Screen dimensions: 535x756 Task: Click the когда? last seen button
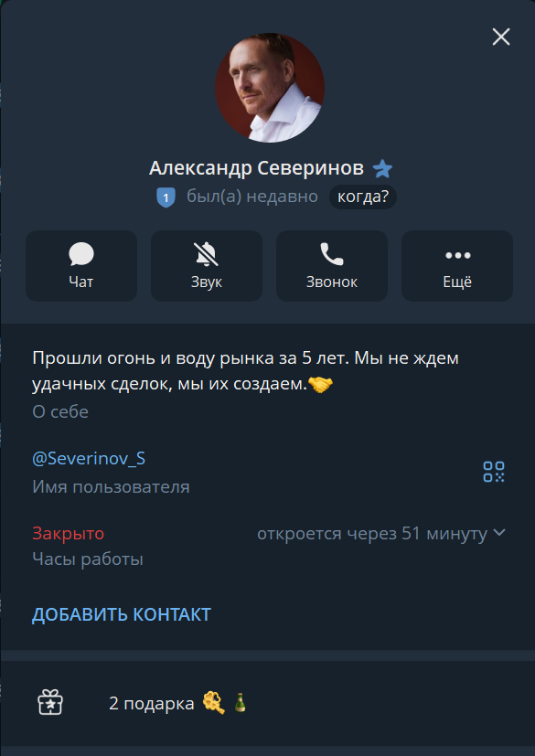point(363,197)
